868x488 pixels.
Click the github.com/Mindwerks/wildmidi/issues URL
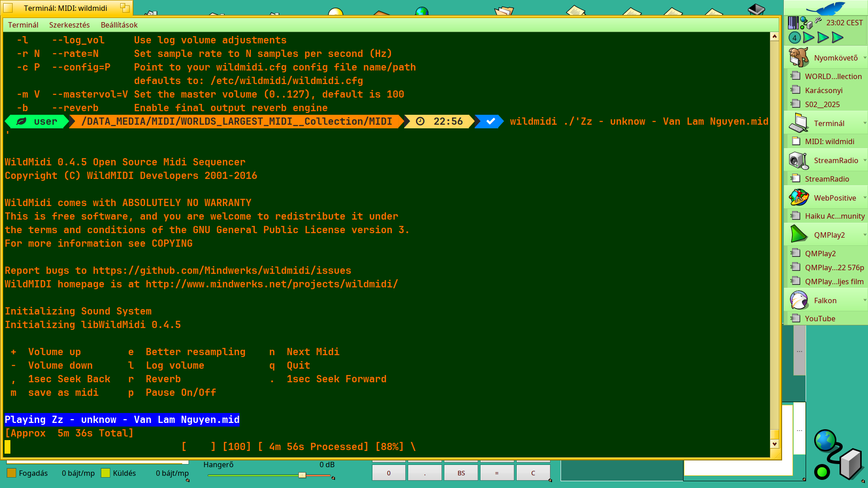click(x=222, y=270)
